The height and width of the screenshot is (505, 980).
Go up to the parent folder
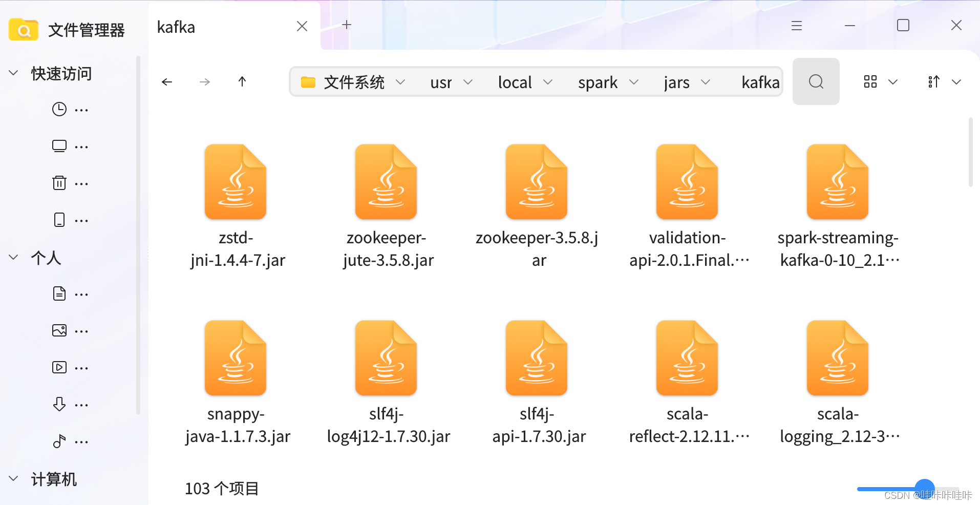click(242, 81)
